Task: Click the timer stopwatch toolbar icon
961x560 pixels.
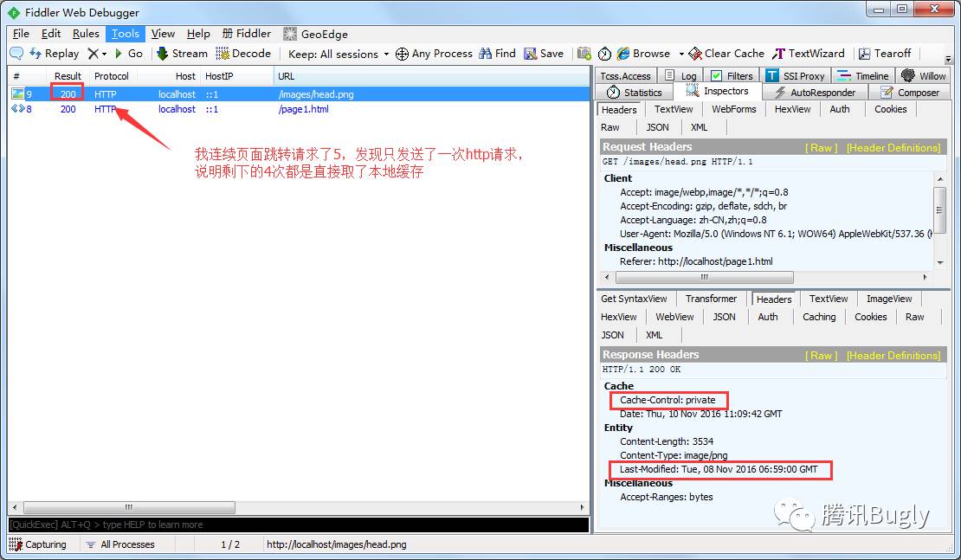Action: 604,54
